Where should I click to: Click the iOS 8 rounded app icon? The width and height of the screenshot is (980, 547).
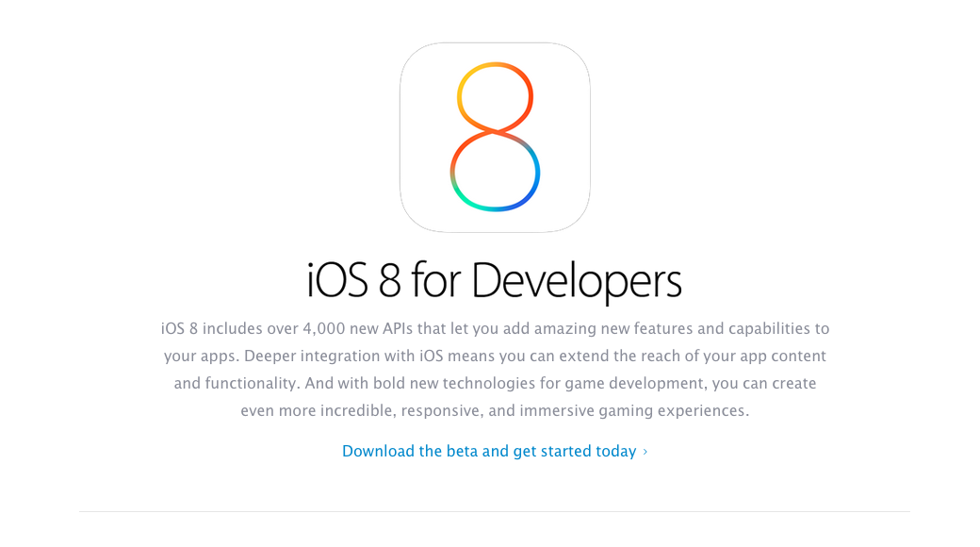point(495,137)
